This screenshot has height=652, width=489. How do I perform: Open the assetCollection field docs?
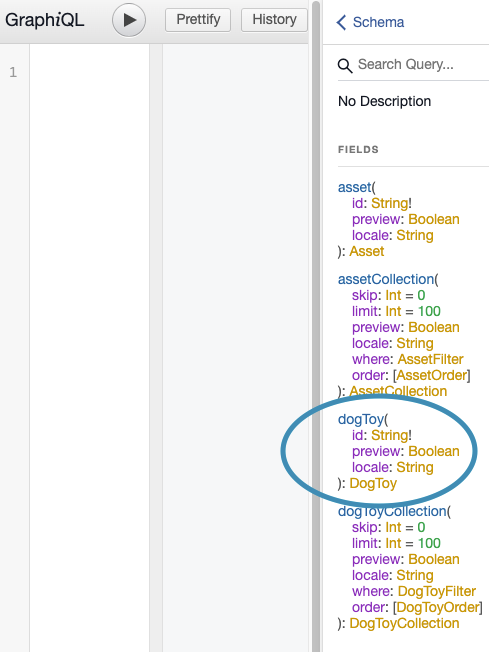(x=386, y=279)
